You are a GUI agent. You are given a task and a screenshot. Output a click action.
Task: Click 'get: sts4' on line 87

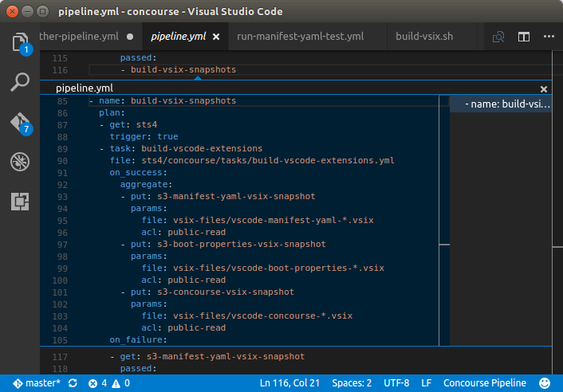coord(133,124)
